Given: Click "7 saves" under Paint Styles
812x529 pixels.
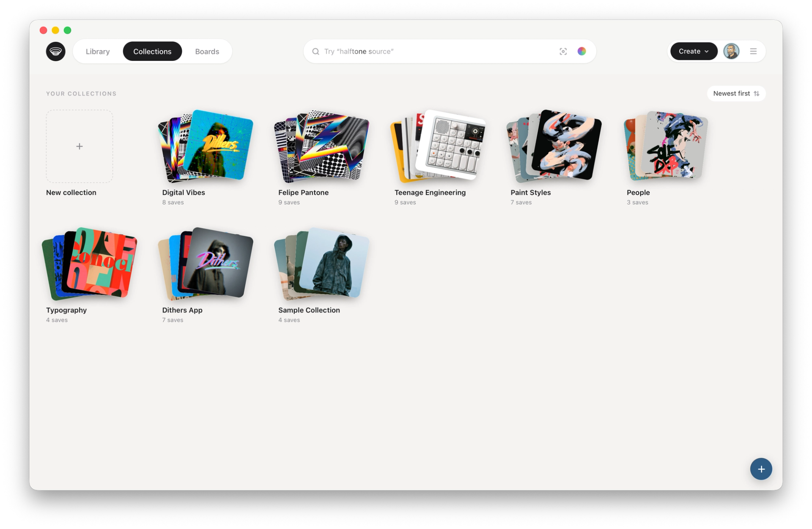Looking at the screenshot, I should [521, 202].
